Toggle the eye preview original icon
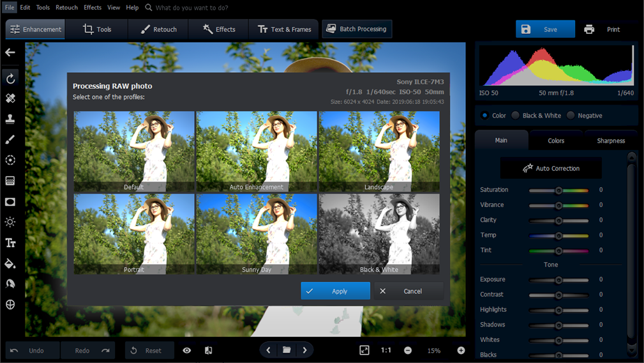644x363 pixels. (187, 350)
